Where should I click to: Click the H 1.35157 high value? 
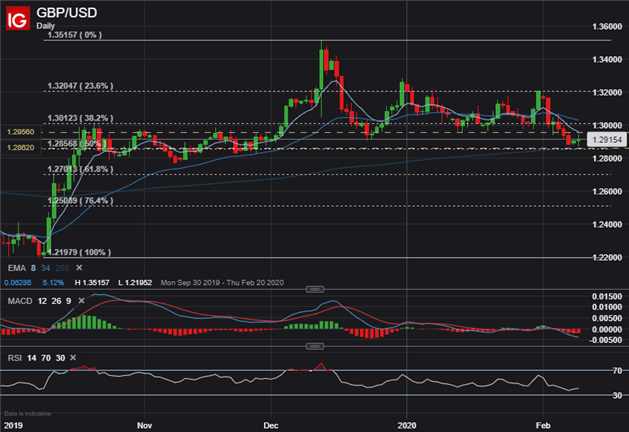coord(92,283)
